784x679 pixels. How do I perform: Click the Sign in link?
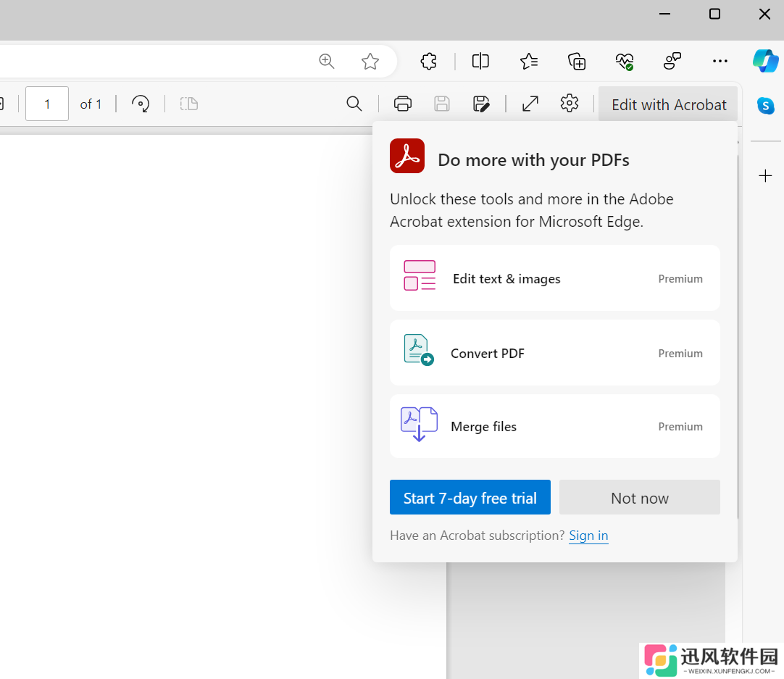coord(588,536)
